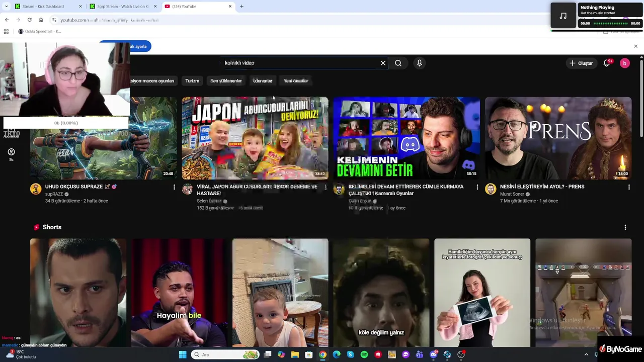The image size is (644, 362).
Task: Expand the tab search dropdown arrow
Action: tap(6, 7)
